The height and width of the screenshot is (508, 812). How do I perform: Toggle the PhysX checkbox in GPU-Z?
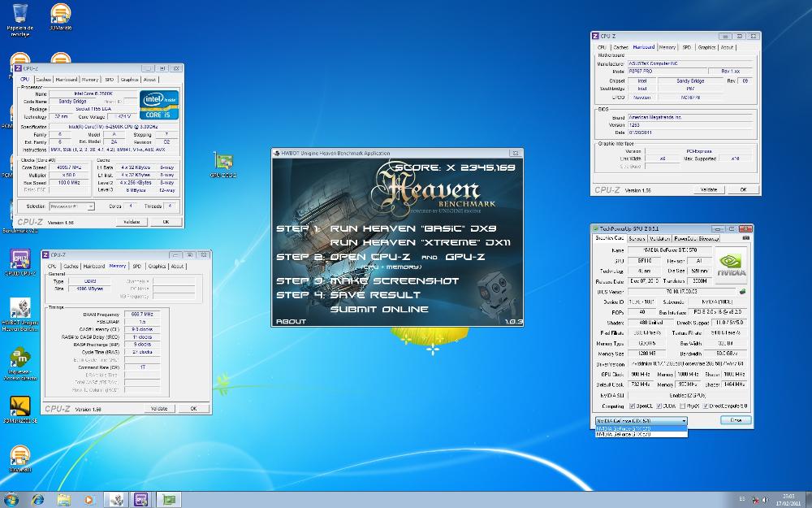coord(683,406)
